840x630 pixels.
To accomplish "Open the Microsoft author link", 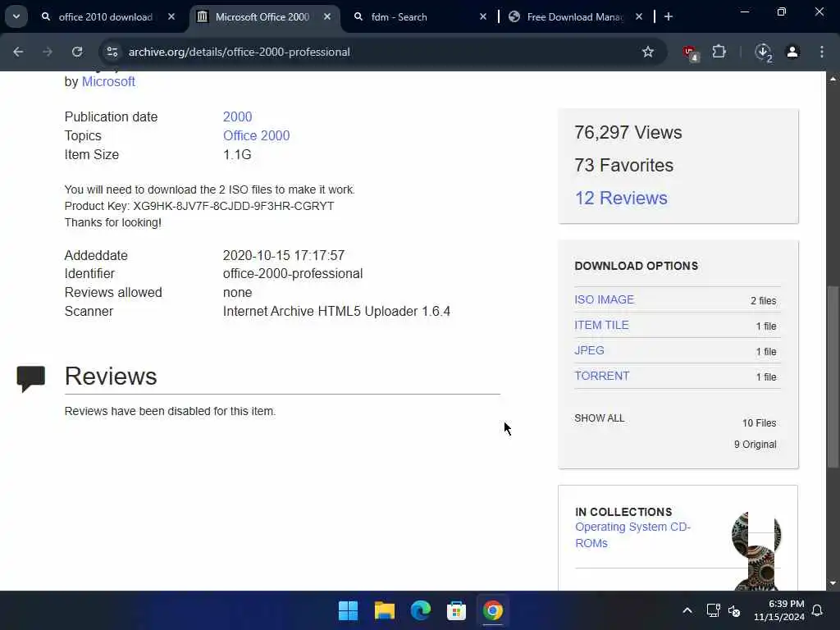I will tap(108, 81).
